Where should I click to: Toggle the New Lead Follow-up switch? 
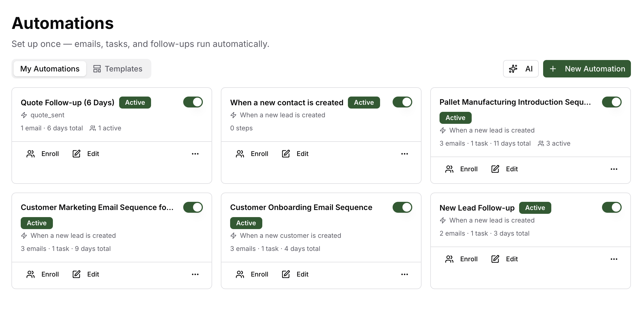[612, 207]
